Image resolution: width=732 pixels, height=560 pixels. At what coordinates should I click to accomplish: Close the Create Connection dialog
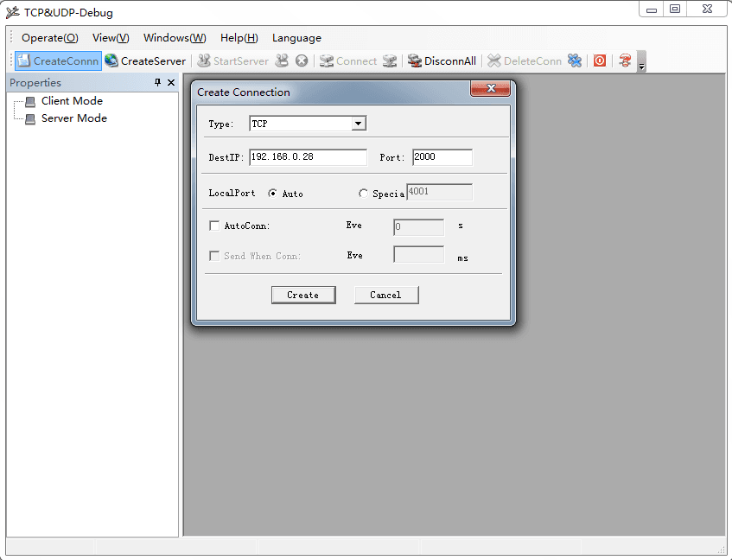point(490,88)
